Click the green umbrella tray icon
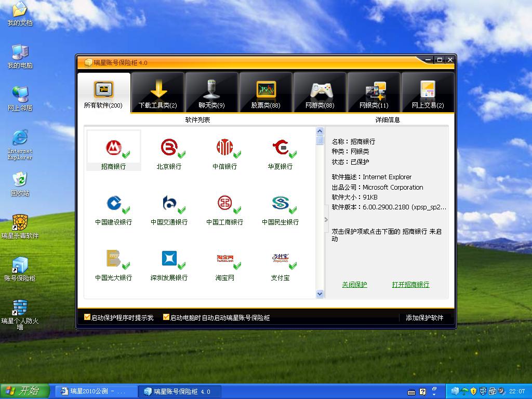The width and height of the screenshot is (532, 399). pyautogui.click(x=464, y=391)
